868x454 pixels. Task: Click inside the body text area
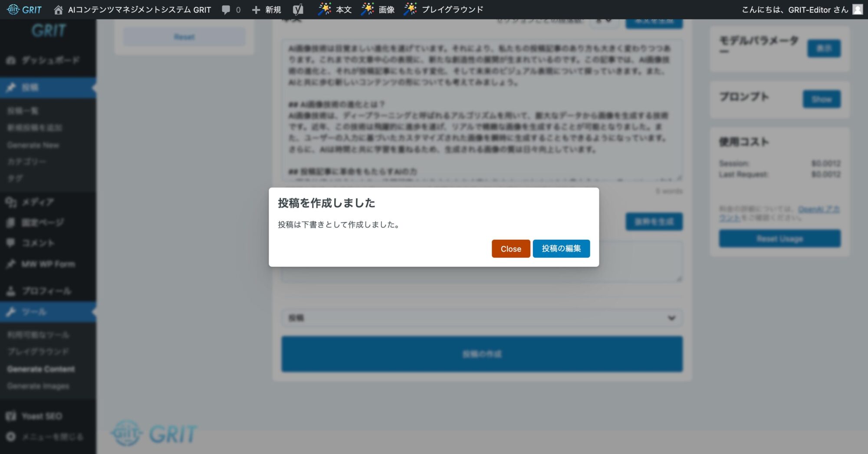click(481, 108)
